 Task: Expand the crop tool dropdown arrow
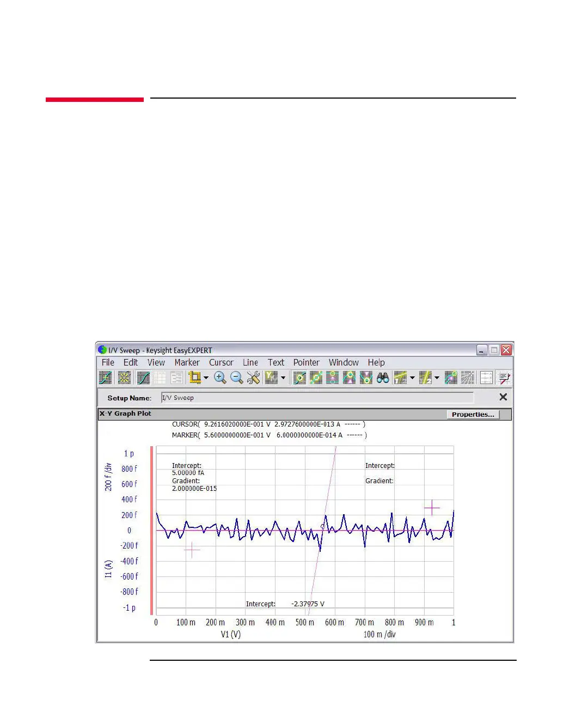pyautogui.click(x=206, y=378)
